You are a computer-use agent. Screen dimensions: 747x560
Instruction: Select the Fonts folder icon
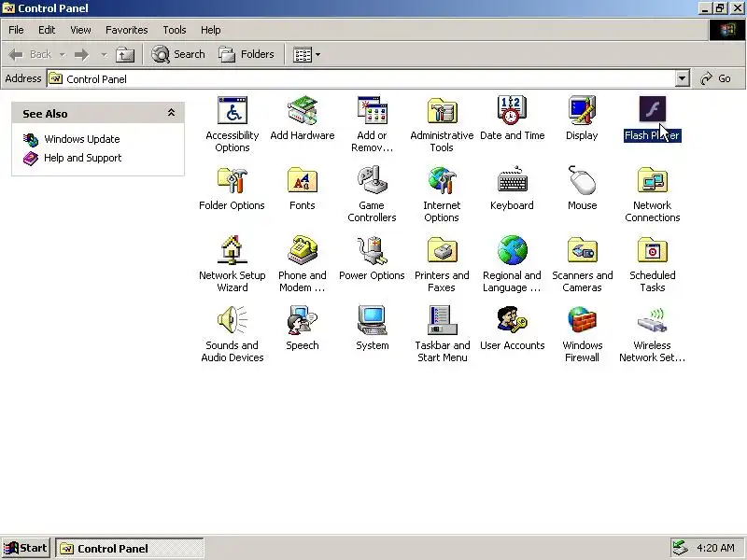point(302,180)
